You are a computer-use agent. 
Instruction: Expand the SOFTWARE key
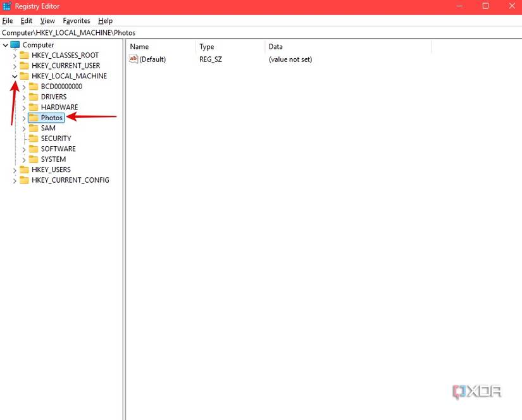click(24, 149)
